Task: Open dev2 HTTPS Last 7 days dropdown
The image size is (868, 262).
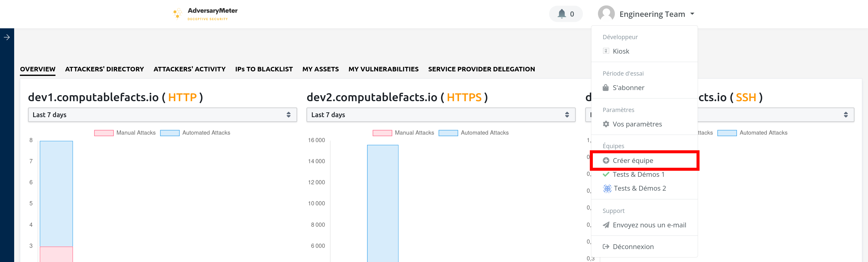Action: [x=440, y=115]
